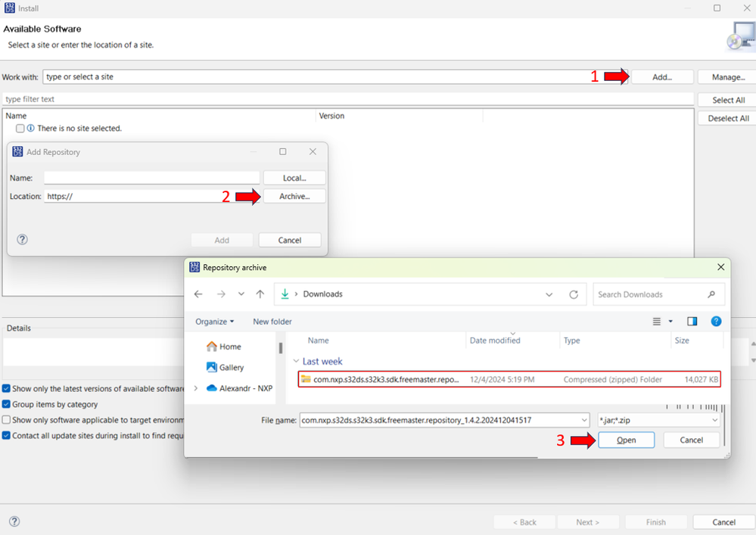Open the recent locations chevron dropdown
756x535 pixels.
pyautogui.click(x=241, y=294)
